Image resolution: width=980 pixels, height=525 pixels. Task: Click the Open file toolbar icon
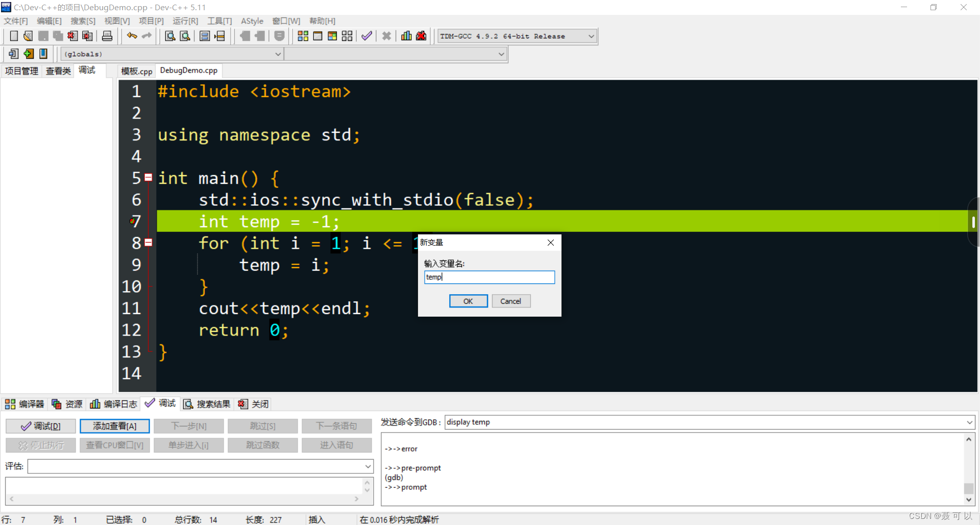(x=29, y=36)
